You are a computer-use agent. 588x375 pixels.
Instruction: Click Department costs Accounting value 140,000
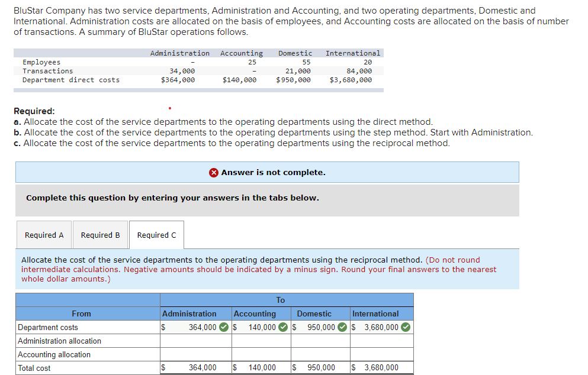coord(262,327)
